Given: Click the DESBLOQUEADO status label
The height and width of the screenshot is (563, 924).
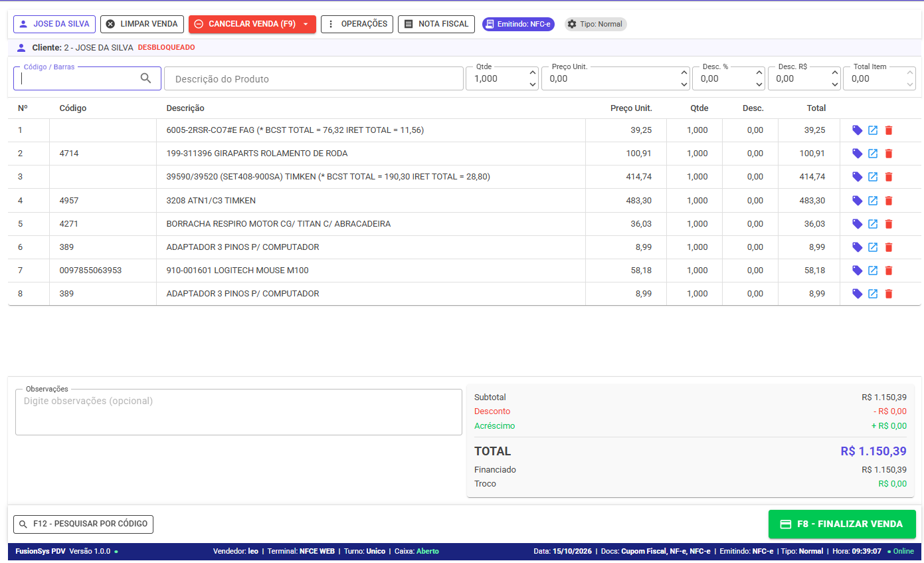Looking at the screenshot, I should pyautogui.click(x=166, y=48).
